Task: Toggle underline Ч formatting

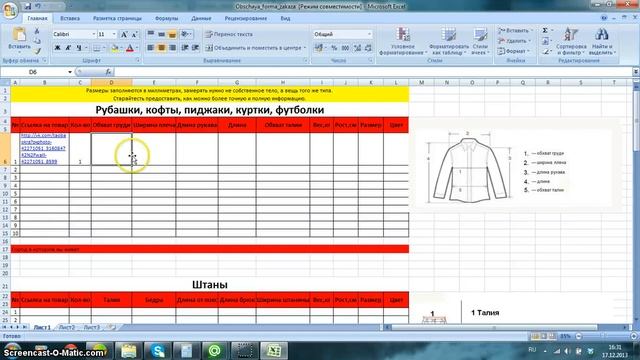Action: 79,48
